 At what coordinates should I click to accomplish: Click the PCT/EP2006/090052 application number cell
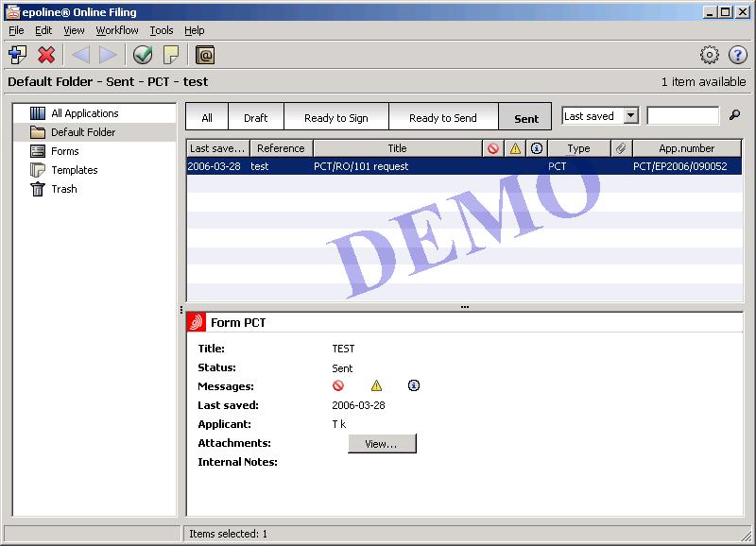(x=680, y=166)
